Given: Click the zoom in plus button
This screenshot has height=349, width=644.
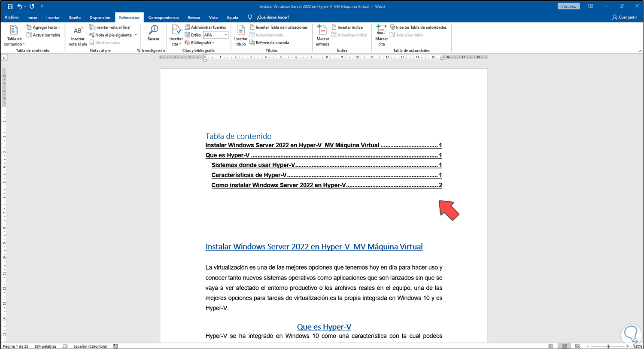Looking at the screenshot, I should point(628,346).
